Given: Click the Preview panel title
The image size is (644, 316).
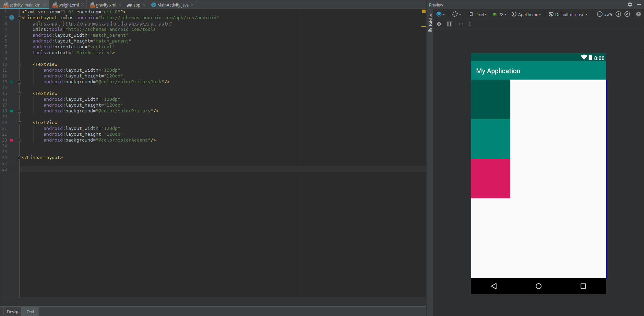Looking at the screenshot, I should [436, 5].
